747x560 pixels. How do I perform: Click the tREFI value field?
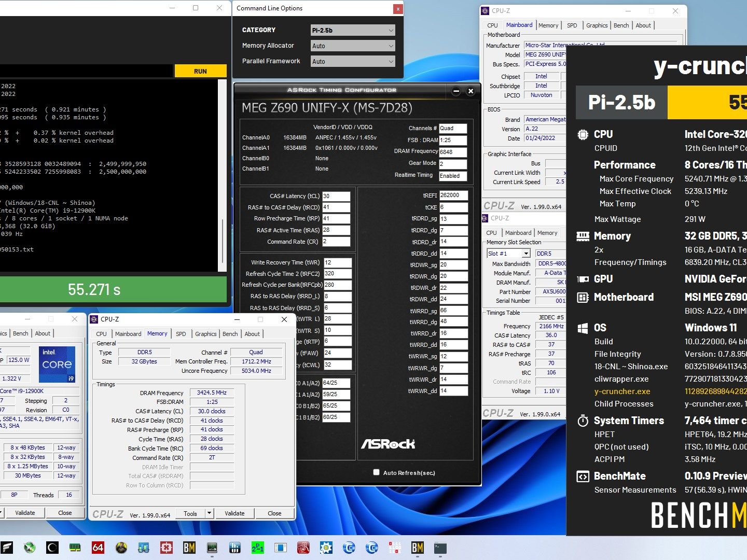[453, 195]
